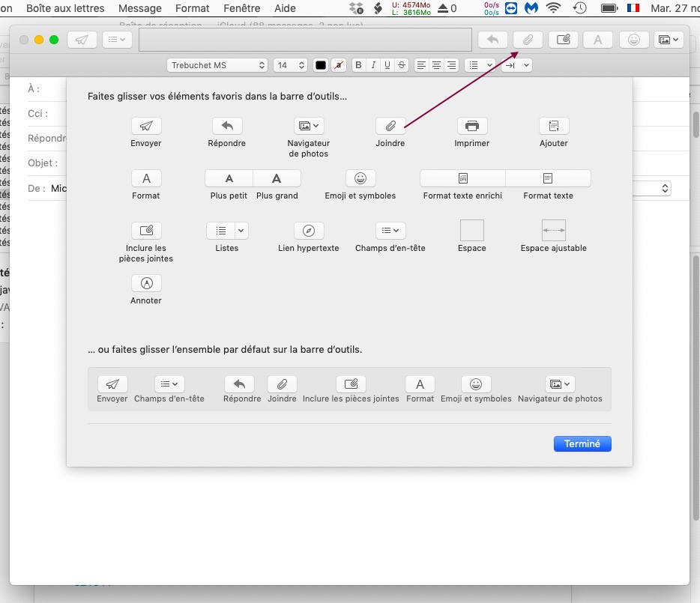Open the text background color swatch

pos(339,65)
